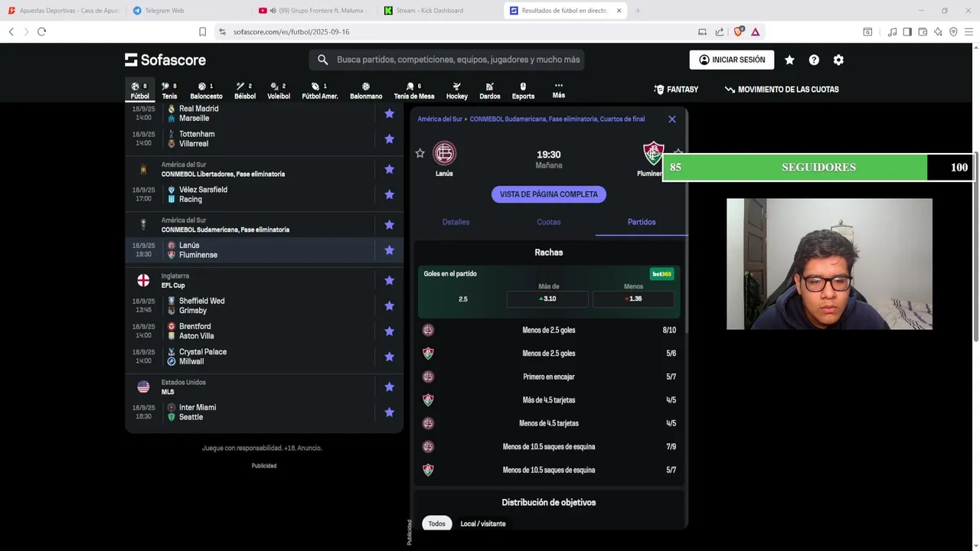
Task: Open the FANTASY section
Action: 676,90
